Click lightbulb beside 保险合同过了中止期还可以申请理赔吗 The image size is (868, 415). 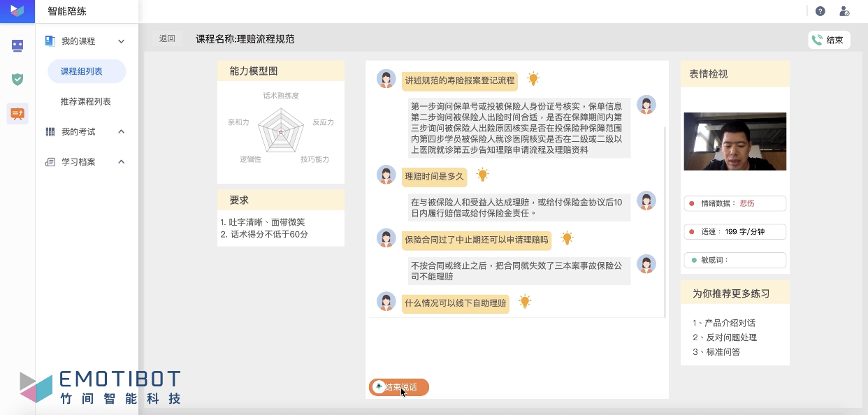567,239
